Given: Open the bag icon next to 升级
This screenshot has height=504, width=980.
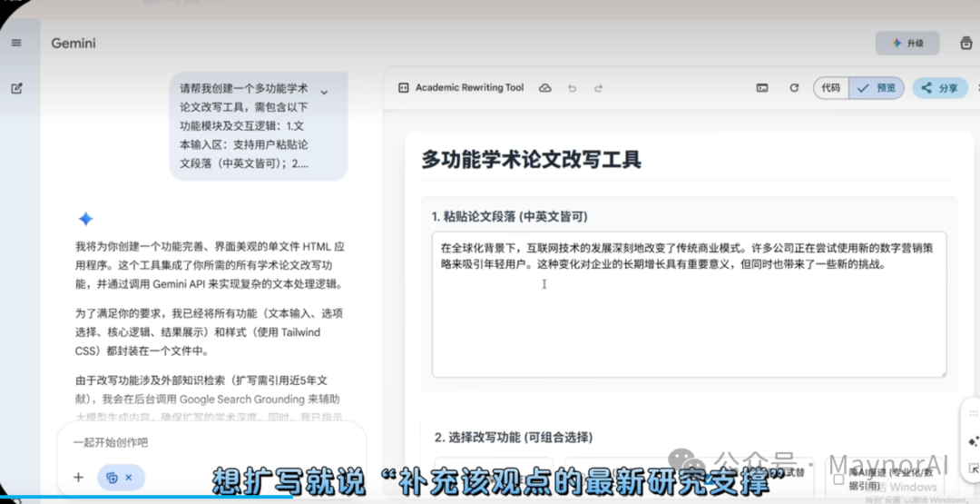Looking at the screenshot, I should coord(965,44).
